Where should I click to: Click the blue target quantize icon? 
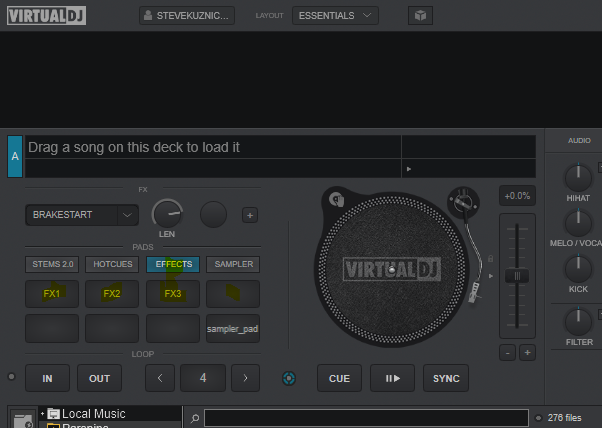(x=289, y=378)
